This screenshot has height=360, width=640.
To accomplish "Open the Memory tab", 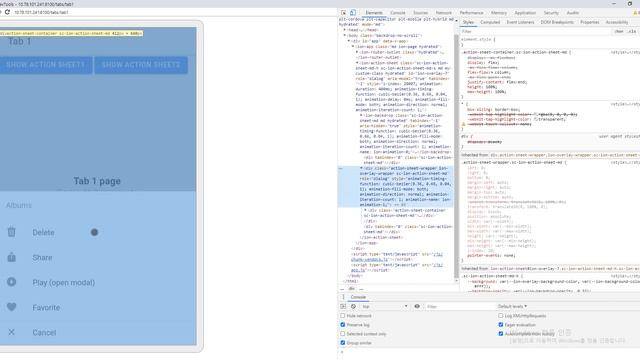I will (x=499, y=13).
